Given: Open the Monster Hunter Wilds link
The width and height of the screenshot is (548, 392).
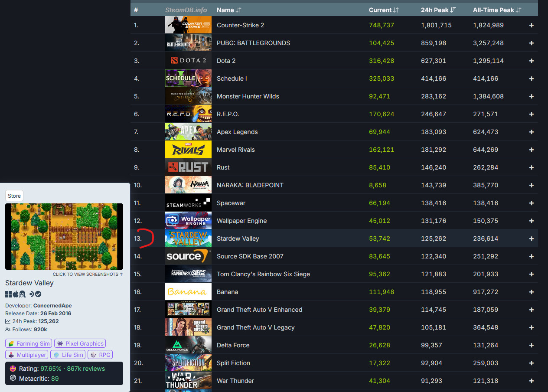Looking at the screenshot, I should (x=248, y=96).
